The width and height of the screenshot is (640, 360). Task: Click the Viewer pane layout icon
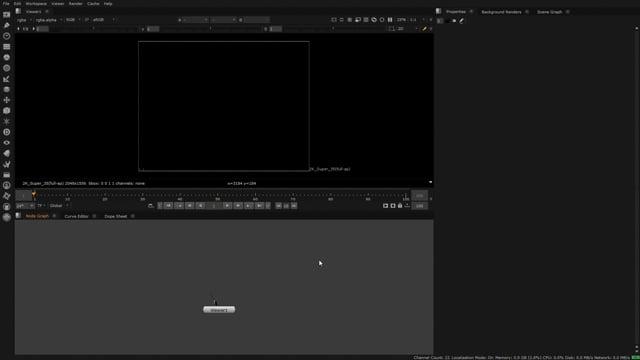pos(18,11)
